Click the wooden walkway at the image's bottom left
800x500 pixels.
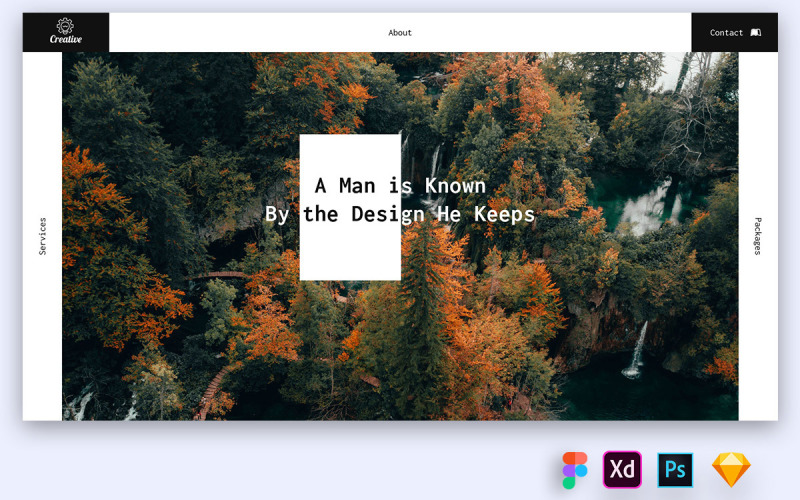tap(213, 390)
